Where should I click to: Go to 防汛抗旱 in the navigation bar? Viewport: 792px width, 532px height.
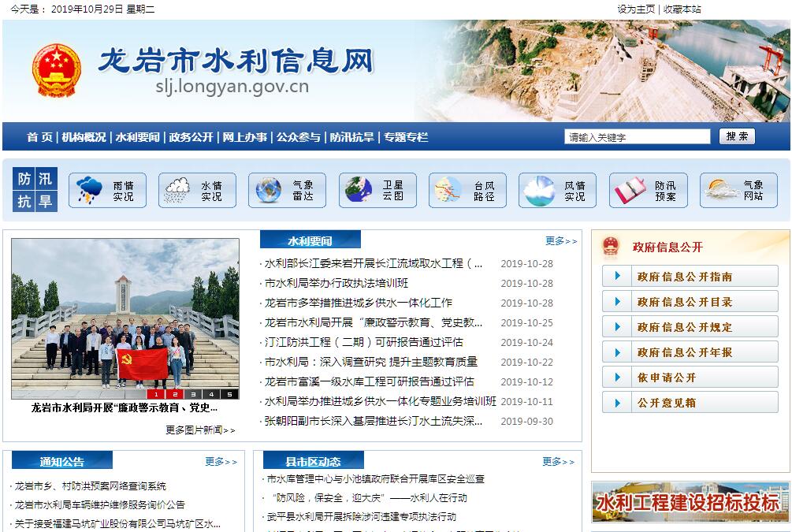pos(351,137)
